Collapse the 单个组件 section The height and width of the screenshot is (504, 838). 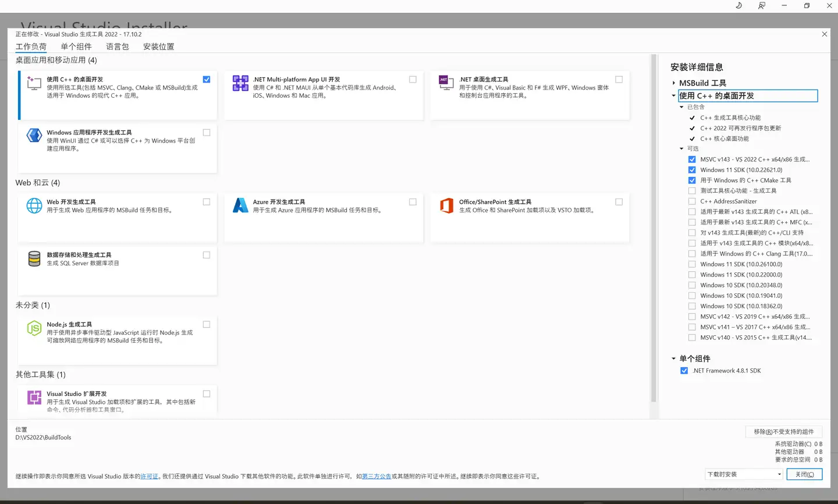(x=674, y=359)
